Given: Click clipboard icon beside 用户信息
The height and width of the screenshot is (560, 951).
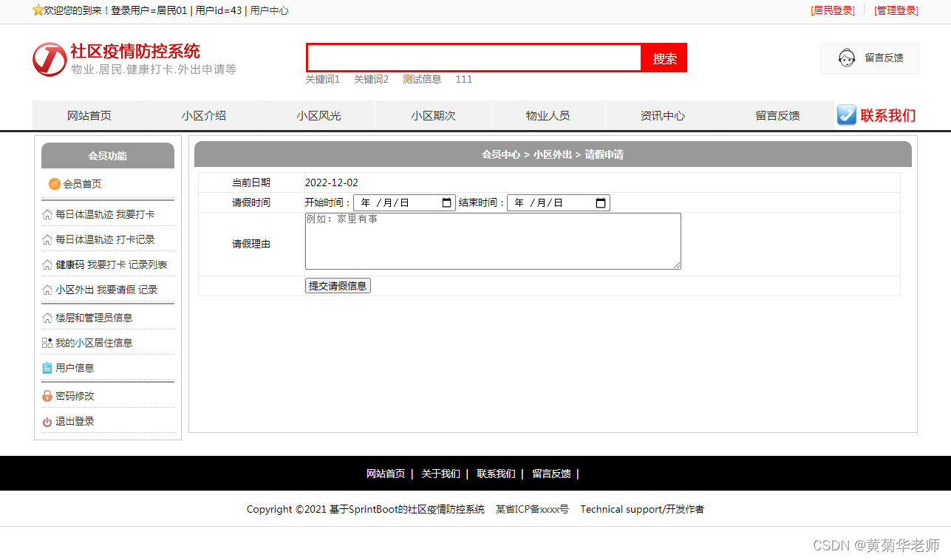Looking at the screenshot, I should tap(47, 368).
